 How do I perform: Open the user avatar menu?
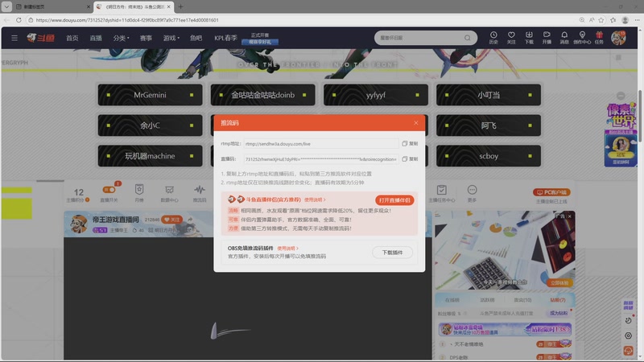click(x=618, y=38)
